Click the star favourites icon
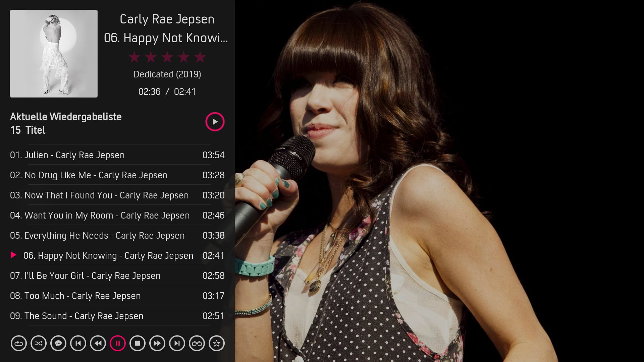Screen dimensions: 644x362 (217, 343)
